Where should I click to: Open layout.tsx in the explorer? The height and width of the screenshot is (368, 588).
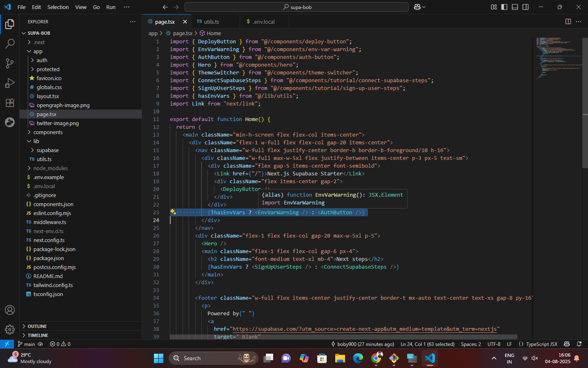pos(81,96)
